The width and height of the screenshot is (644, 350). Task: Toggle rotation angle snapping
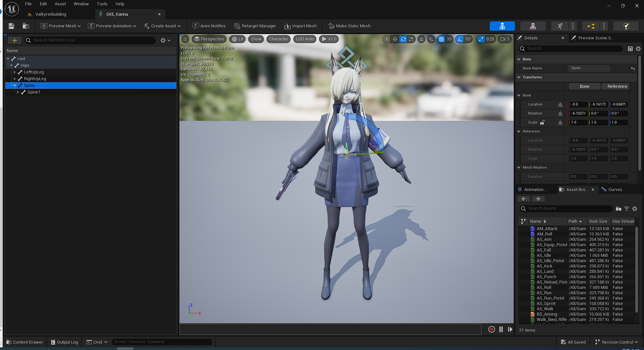[x=460, y=39]
